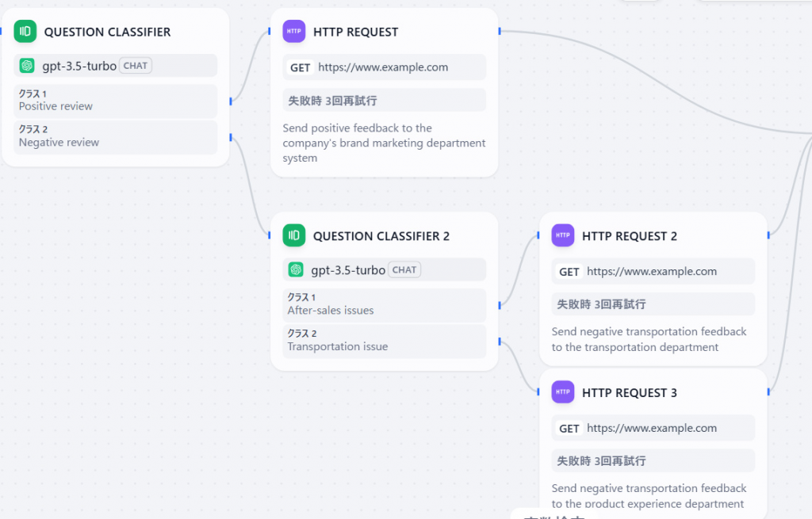Viewport: 812px width, 519px height.
Task: Click the OpenAI logo in Question Classifier 2
Action: (296, 270)
